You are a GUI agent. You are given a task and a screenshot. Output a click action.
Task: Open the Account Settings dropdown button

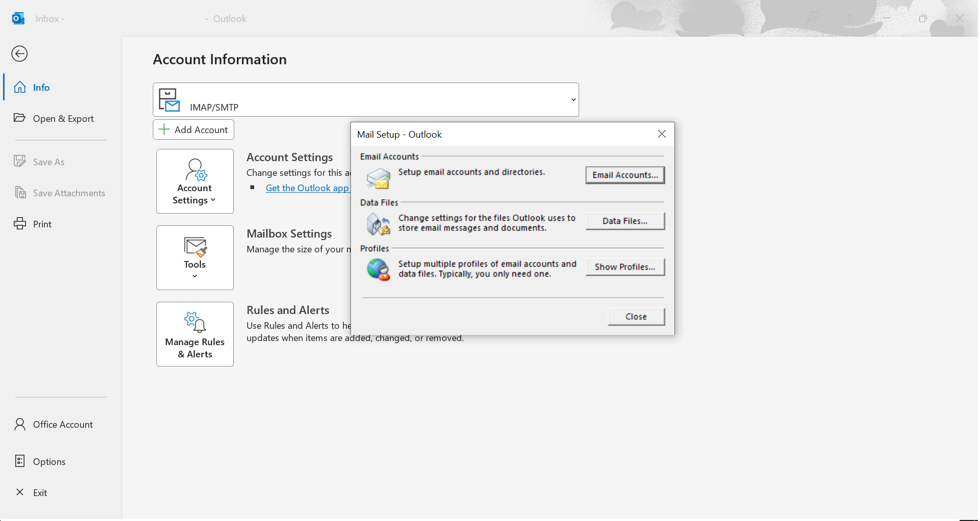pos(195,181)
